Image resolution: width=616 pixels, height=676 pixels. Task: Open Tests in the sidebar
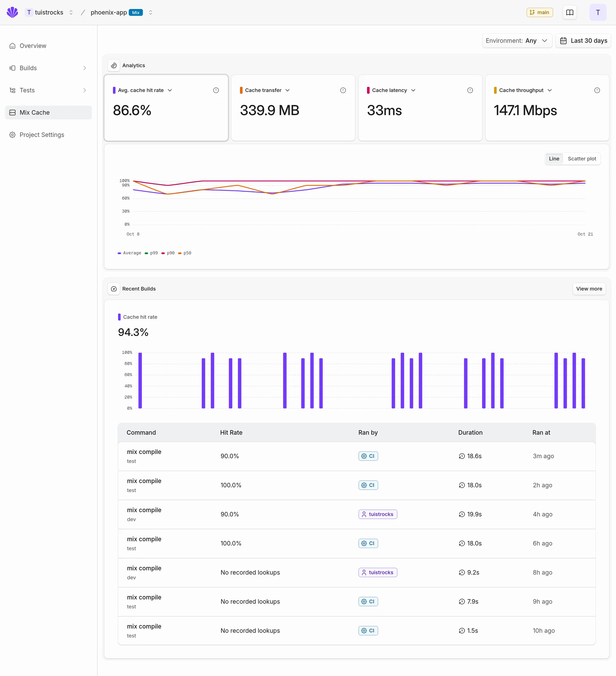pyautogui.click(x=48, y=90)
